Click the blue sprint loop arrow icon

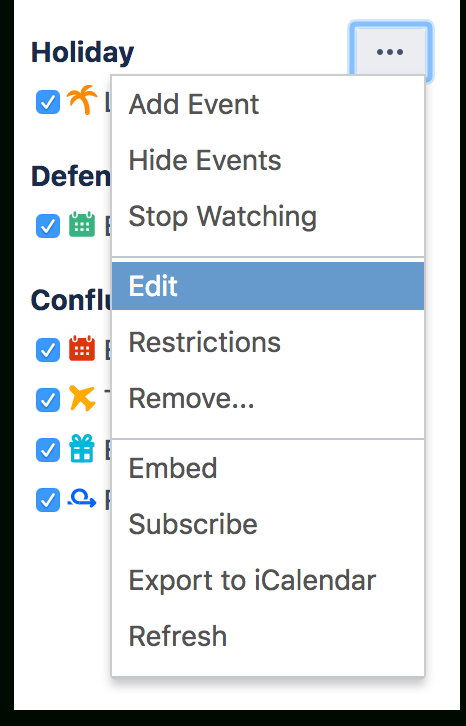pos(82,499)
